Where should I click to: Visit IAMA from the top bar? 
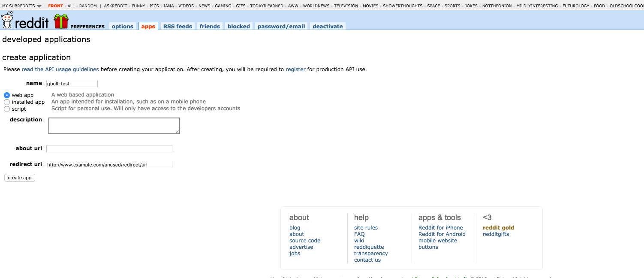click(169, 6)
